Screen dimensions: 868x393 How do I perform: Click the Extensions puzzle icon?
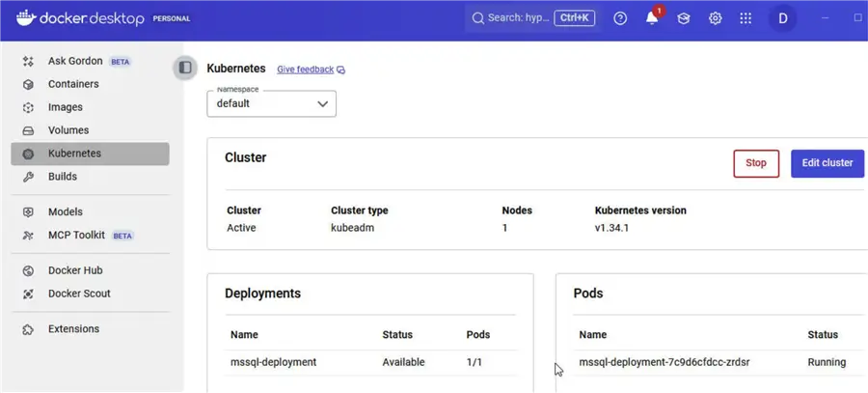click(x=28, y=329)
